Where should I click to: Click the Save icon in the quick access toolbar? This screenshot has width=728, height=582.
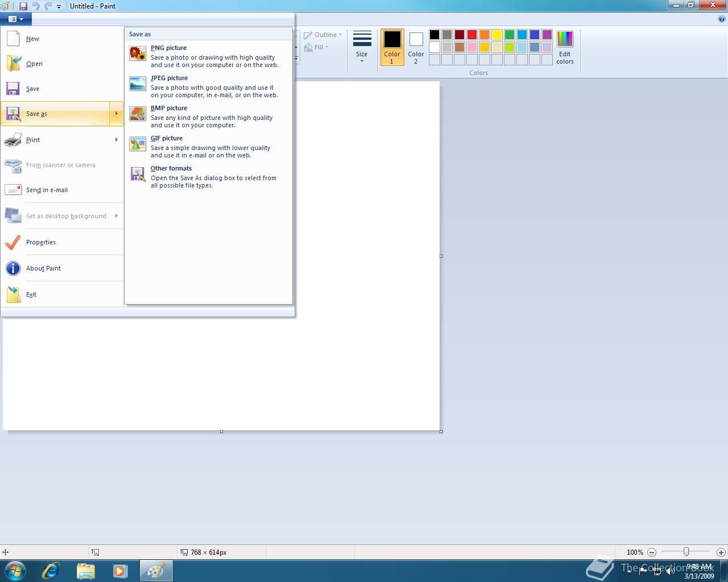[23, 6]
